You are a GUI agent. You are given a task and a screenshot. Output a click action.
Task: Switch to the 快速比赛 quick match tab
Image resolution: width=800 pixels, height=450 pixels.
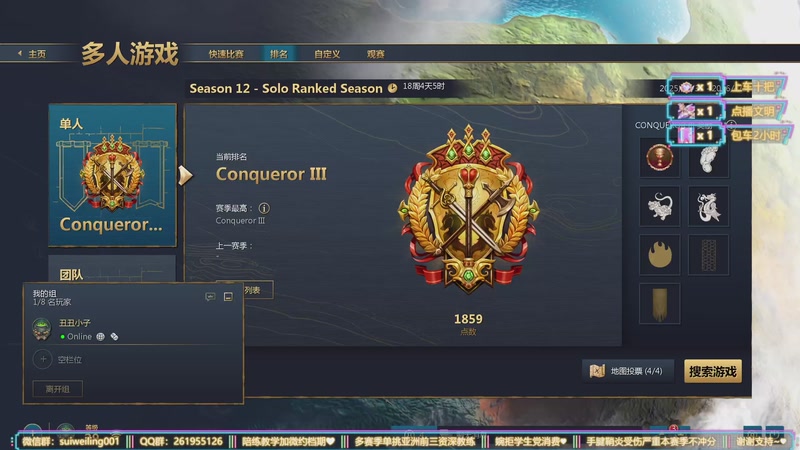tap(226, 54)
